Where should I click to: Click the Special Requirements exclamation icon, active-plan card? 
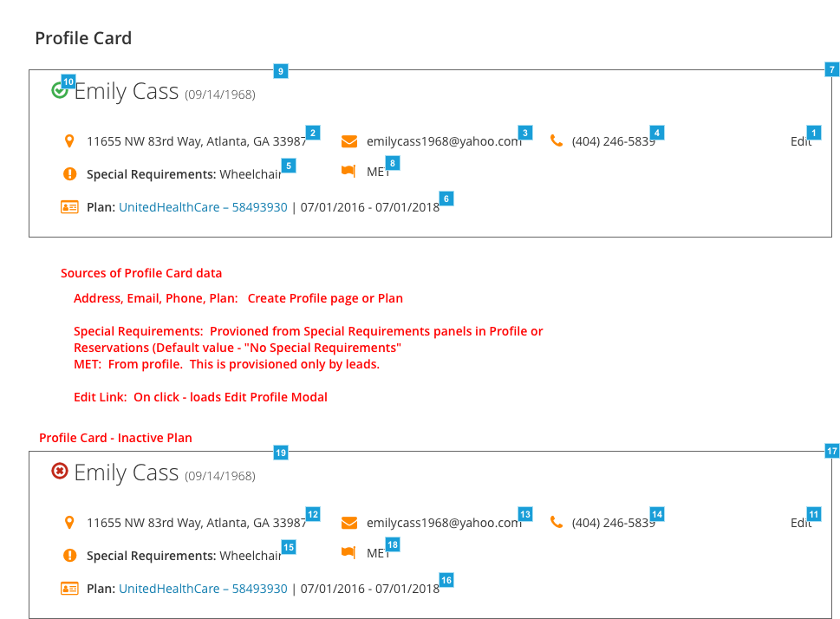click(x=69, y=173)
